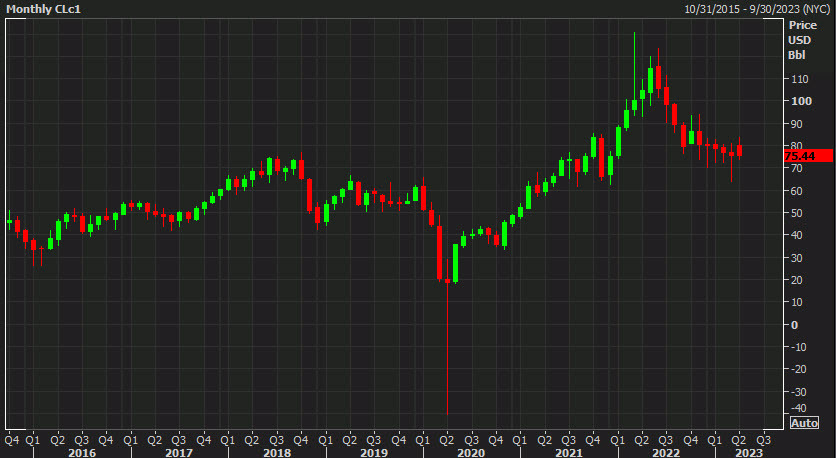
Task: Click the 2021 year label
Action: (569, 453)
